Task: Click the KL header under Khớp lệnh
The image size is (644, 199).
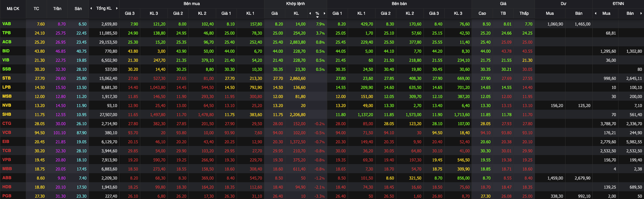Action: click(x=296, y=13)
